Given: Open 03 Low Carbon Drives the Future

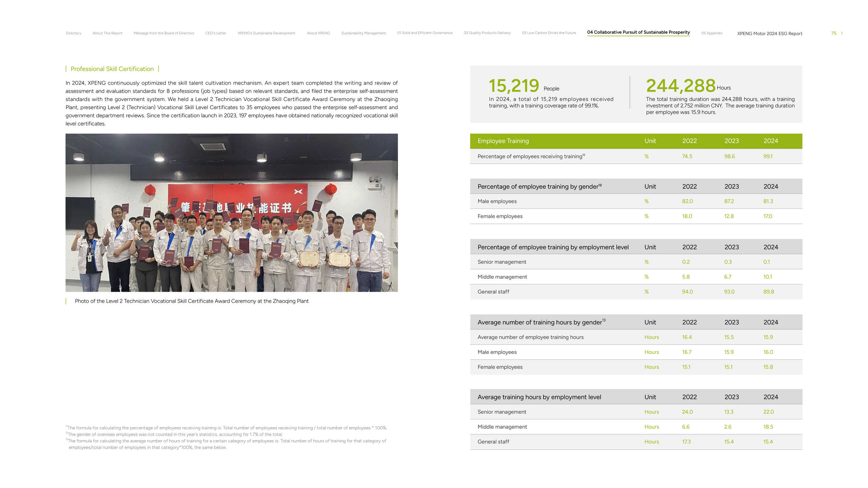Looking at the screenshot, I should point(549,33).
